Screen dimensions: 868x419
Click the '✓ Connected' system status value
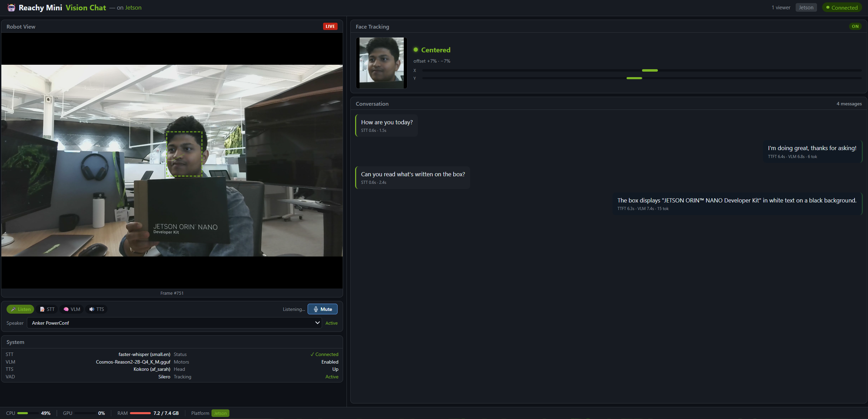pos(324,354)
